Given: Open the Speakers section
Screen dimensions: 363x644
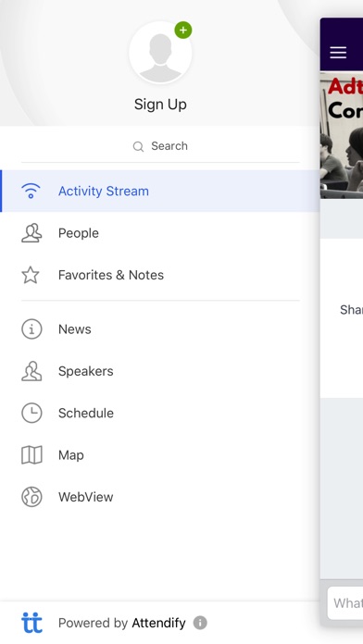Looking at the screenshot, I should [x=160, y=371].
